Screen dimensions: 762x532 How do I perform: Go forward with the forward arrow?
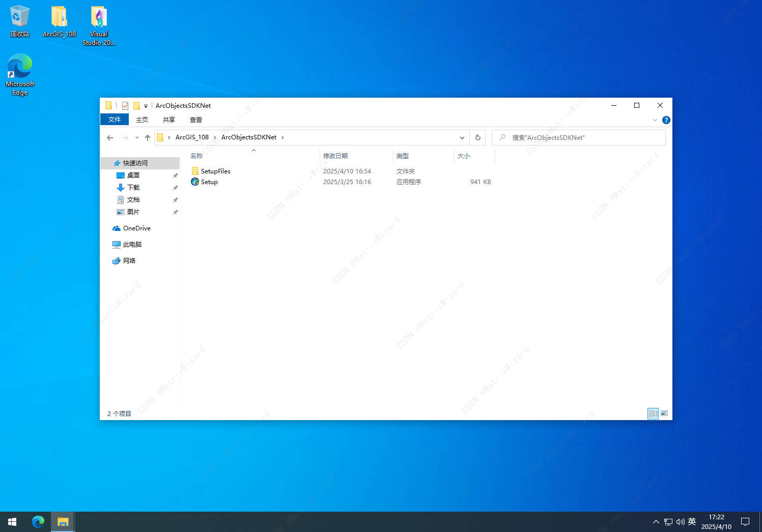(x=125, y=137)
